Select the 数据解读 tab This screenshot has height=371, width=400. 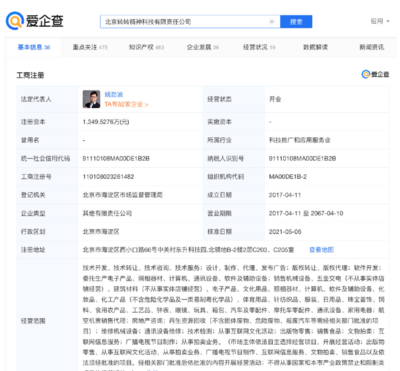click(315, 47)
